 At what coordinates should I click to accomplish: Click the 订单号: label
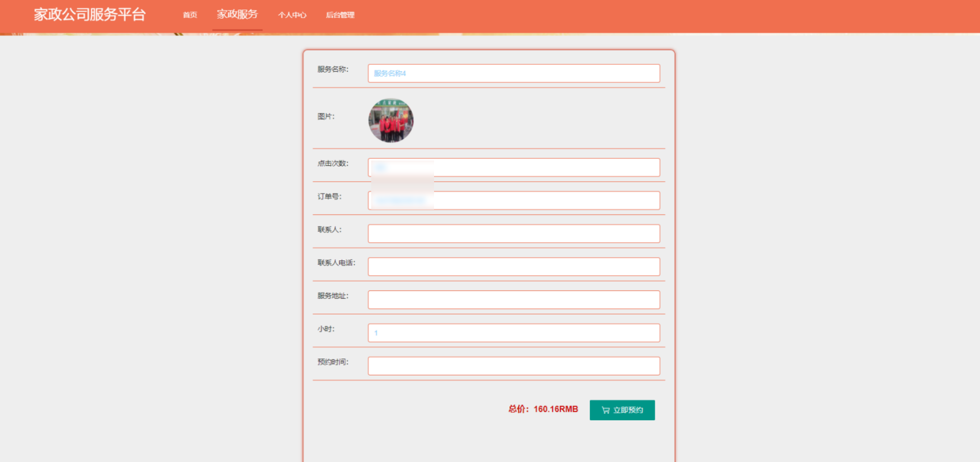click(329, 196)
